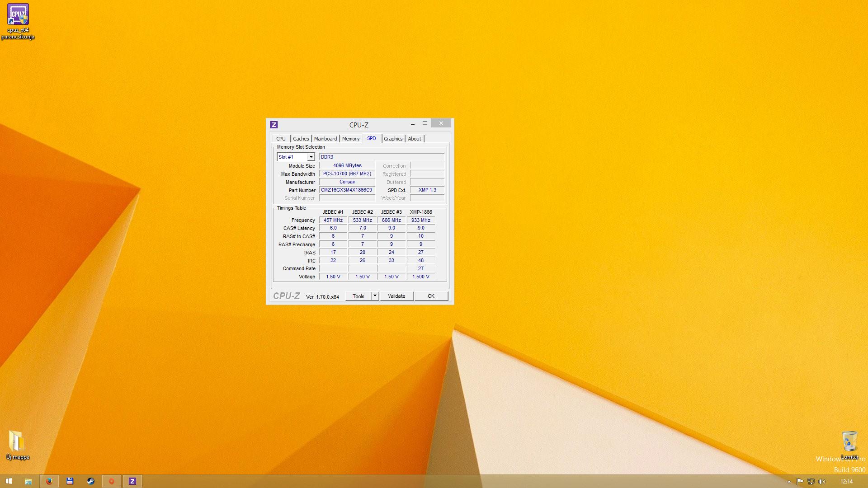Click the XMP-1866 column header
Viewport: 868px width, 488px height.
421,212
